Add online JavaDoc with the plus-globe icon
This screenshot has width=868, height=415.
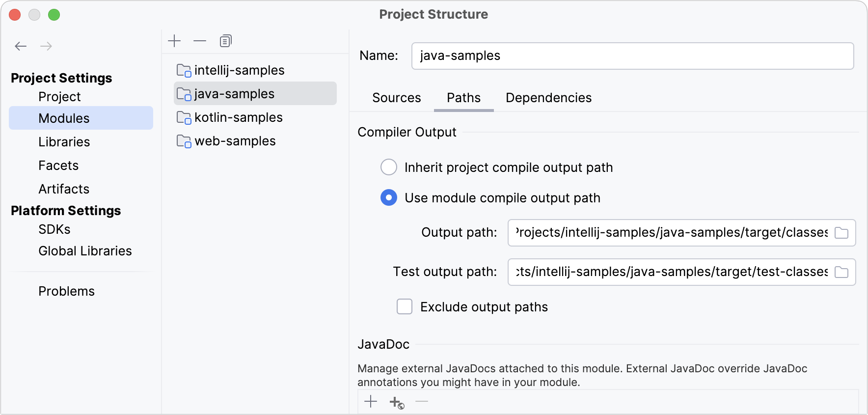coord(397,402)
